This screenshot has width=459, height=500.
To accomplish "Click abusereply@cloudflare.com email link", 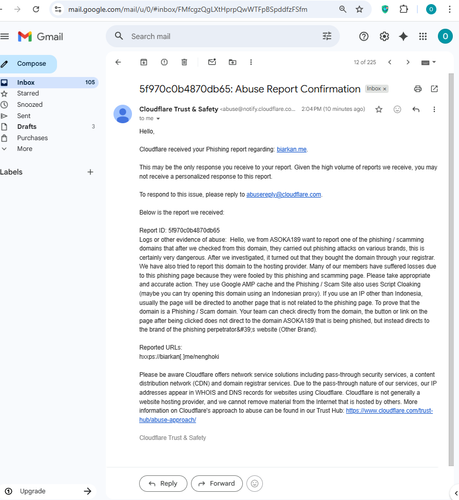I will (x=284, y=194).
